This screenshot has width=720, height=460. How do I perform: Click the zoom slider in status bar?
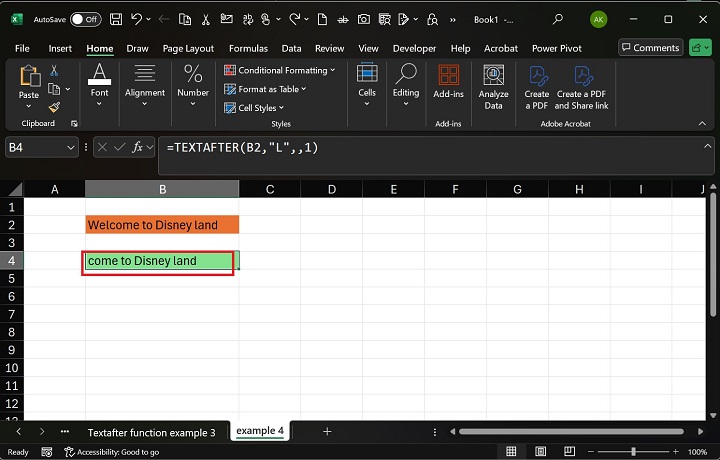(x=632, y=452)
